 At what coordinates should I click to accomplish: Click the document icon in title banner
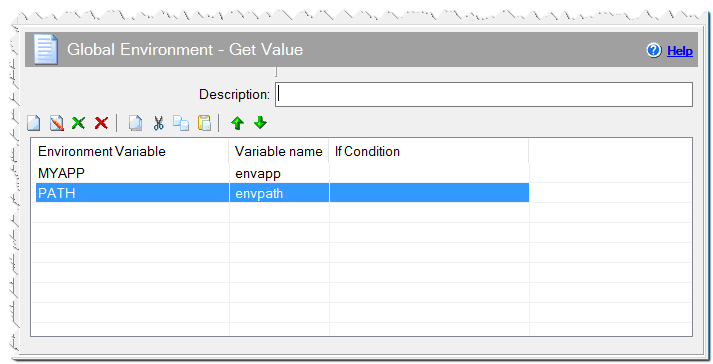(46, 50)
